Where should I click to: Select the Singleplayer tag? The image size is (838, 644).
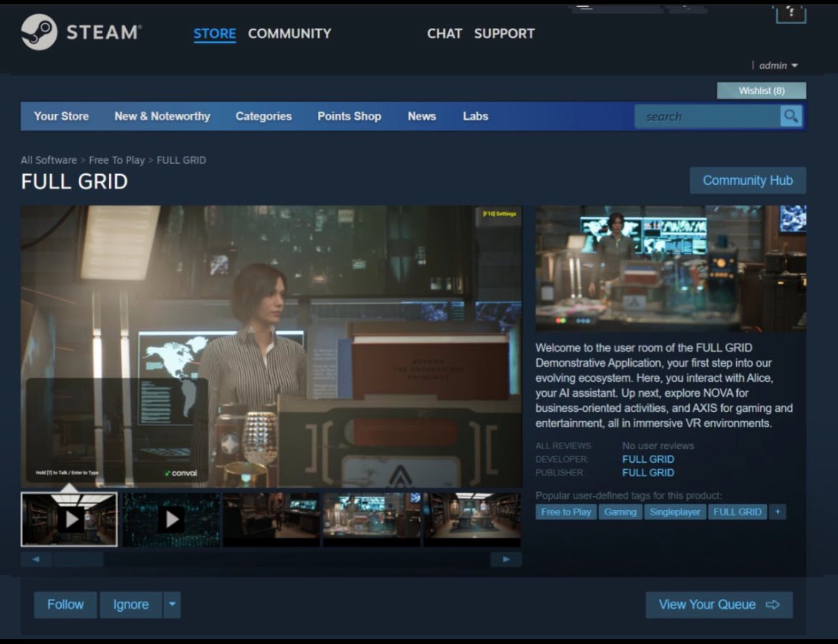coord(675,512)
